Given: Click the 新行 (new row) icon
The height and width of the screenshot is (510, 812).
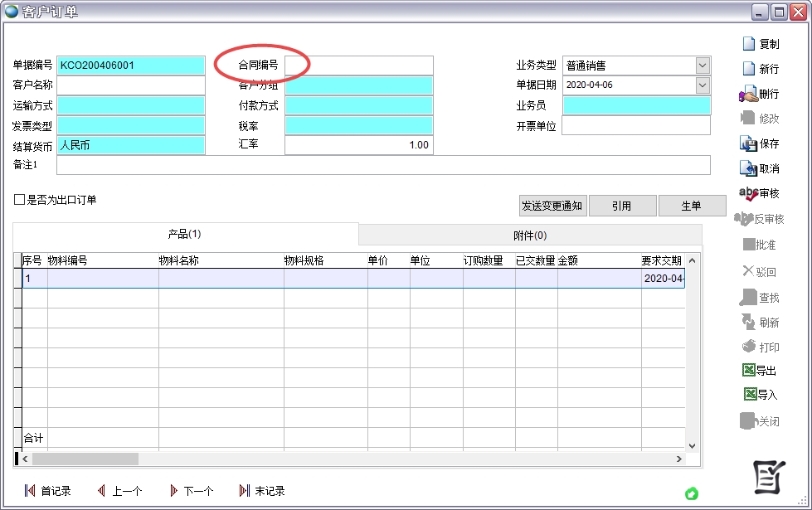Looking at the screenshot, I should [x=749, y=69].
